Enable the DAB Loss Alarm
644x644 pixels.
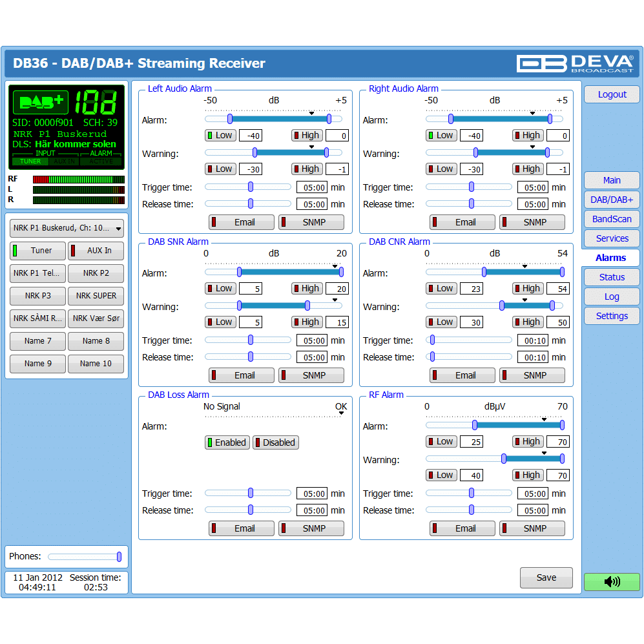[227, 442]
